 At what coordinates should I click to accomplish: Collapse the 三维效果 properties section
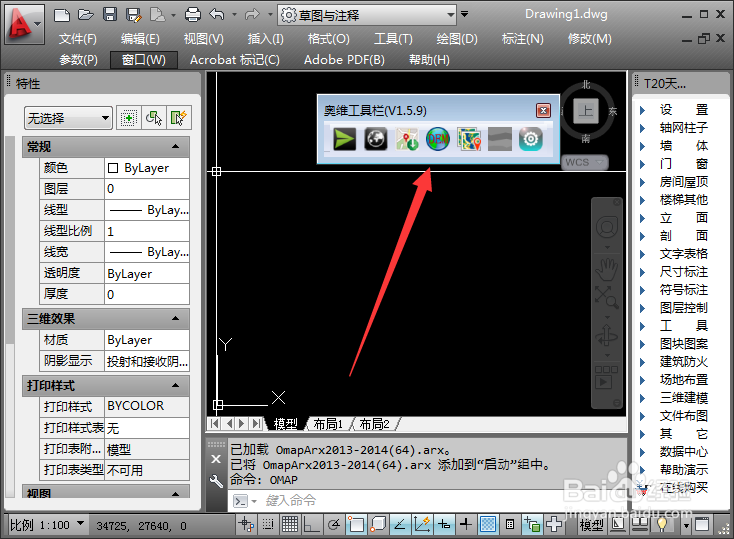(x=176, y=318)
